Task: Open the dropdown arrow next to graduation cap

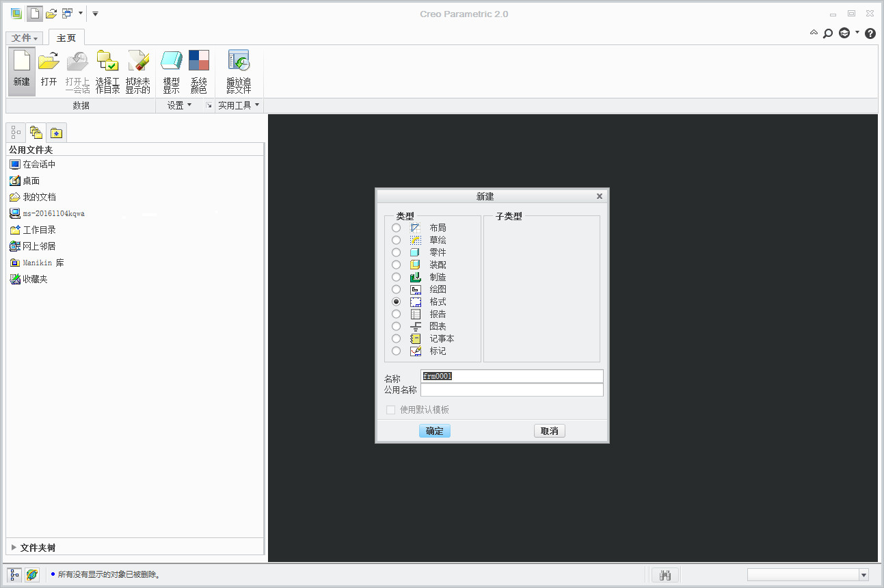Action: pyautogui.click(x=857, y=32)
